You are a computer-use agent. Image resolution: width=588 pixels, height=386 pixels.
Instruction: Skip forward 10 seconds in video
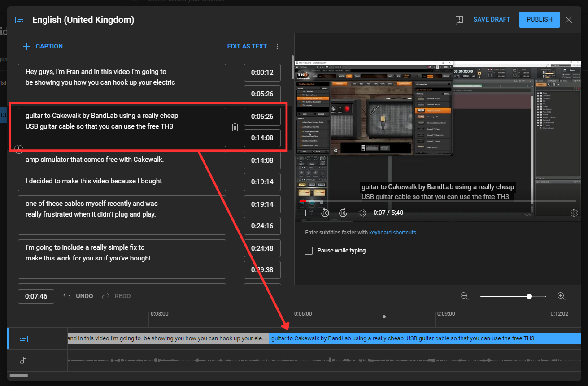(x=343, y=213)
